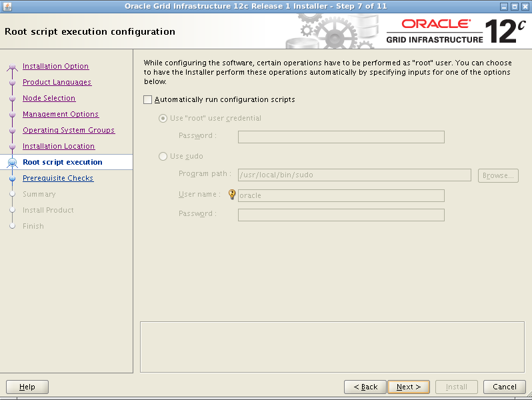Maximize the installer window
The height and width of the screenshot is (400, 532).
tap(514, 6)
